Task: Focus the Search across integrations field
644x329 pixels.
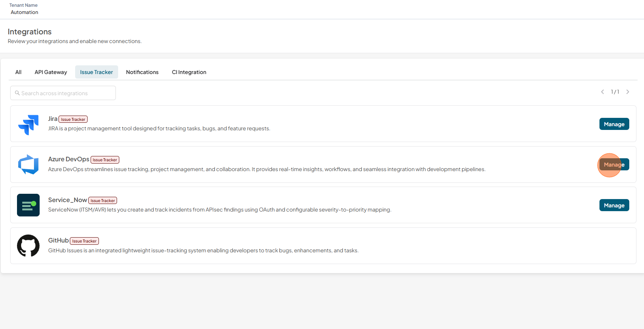Action: coord(63,93)
